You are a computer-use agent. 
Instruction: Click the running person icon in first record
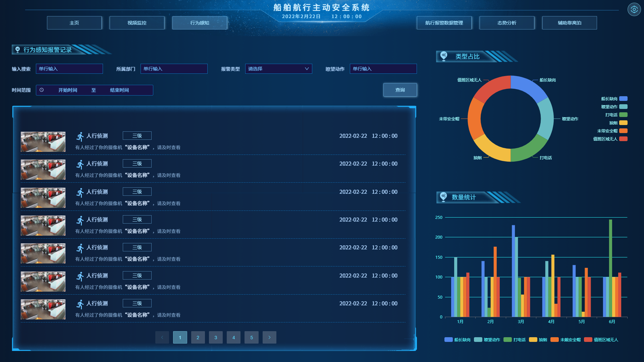(x=80, y=136)
